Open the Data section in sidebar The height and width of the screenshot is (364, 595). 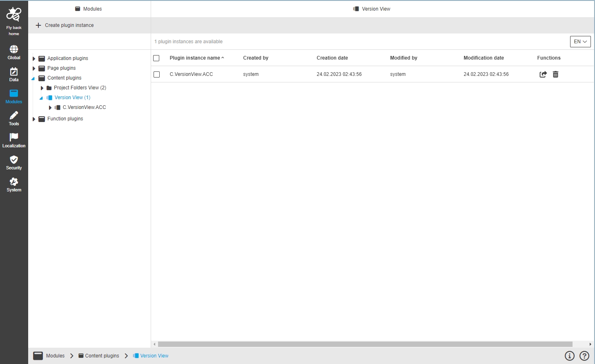click(14, 72)
